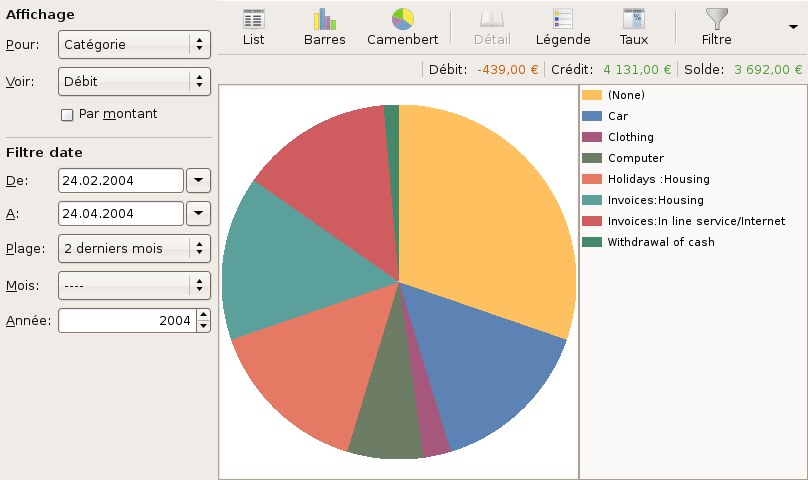Click the Car blue legend swatch

click(x=592, y=116)
